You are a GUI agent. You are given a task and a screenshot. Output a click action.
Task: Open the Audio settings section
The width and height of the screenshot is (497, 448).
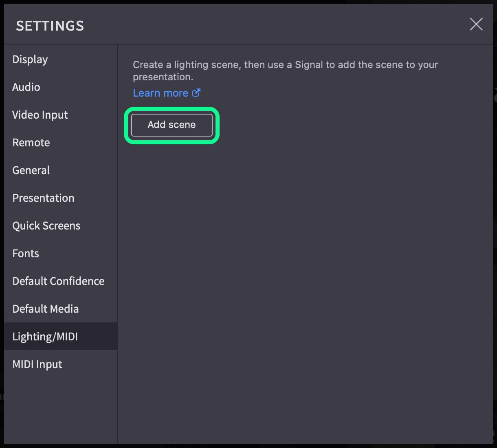click(x=61, y=87)
